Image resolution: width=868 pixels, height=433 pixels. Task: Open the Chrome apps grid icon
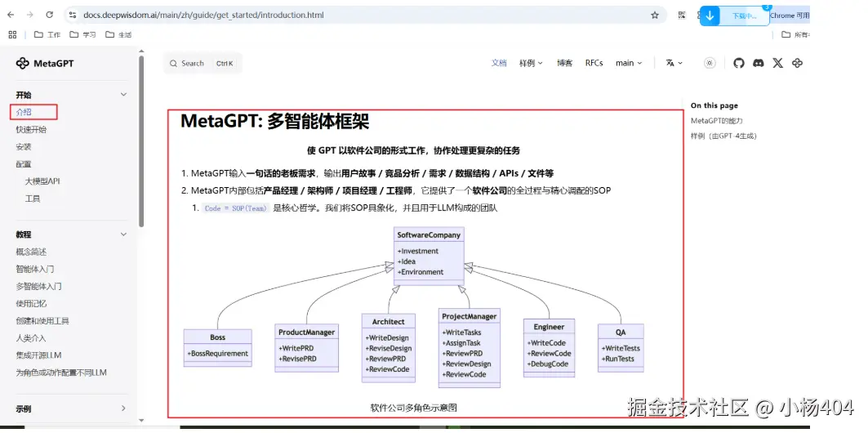[13, 34]
